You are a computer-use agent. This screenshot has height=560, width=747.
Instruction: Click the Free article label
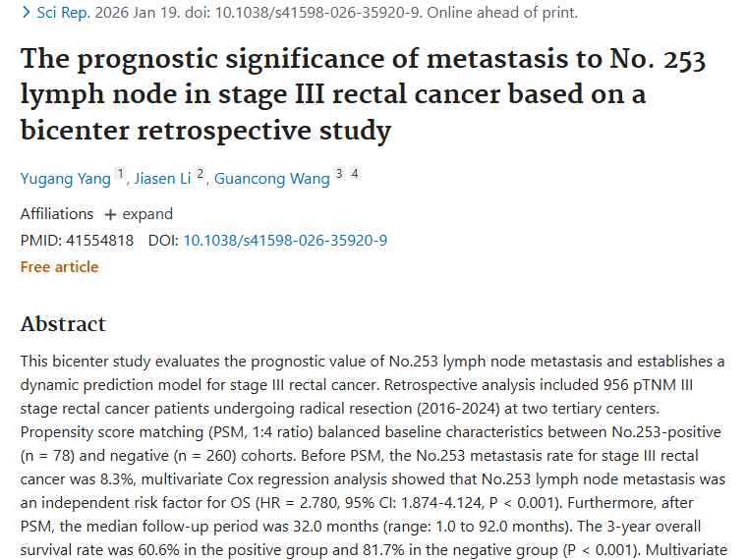pos(60,266)
